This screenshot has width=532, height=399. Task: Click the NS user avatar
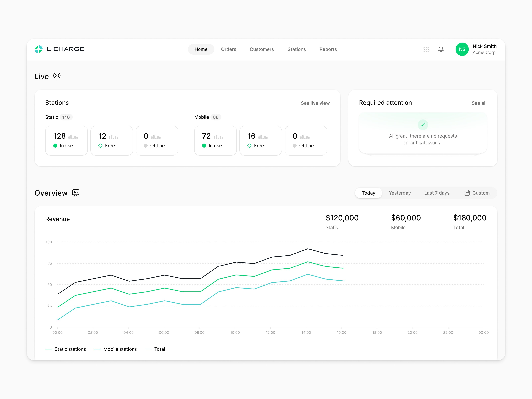click(x=462, y=49)
